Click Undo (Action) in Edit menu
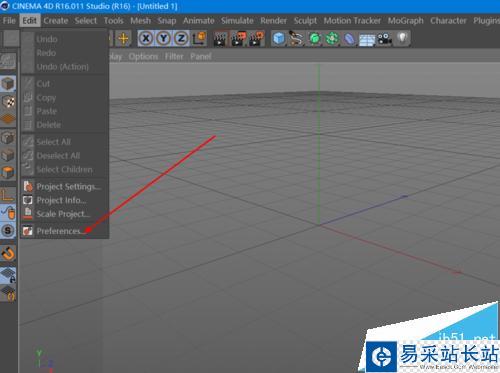The height and width of the screenshot is (373, 500). tap(65, 67)
